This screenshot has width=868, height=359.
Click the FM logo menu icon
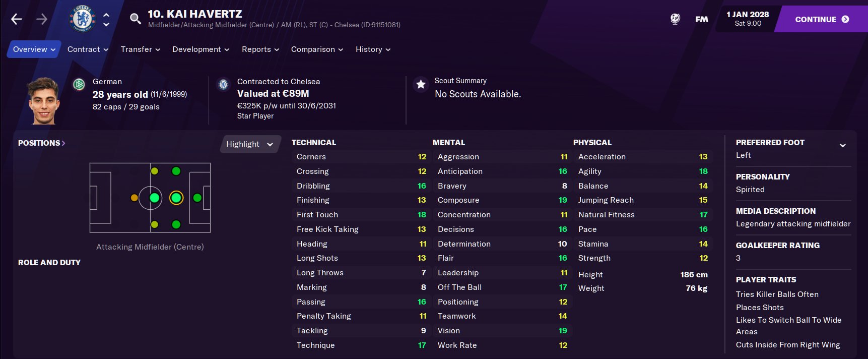(x=702, y=19)
